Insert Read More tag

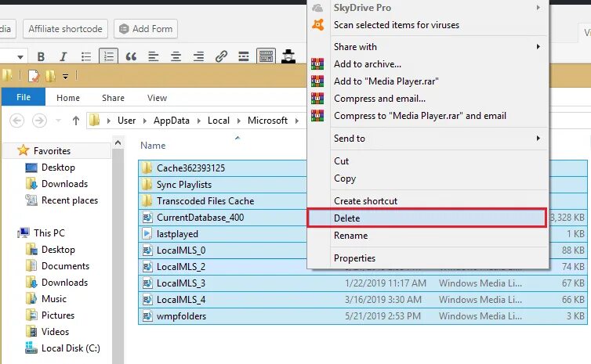point(244,57)
